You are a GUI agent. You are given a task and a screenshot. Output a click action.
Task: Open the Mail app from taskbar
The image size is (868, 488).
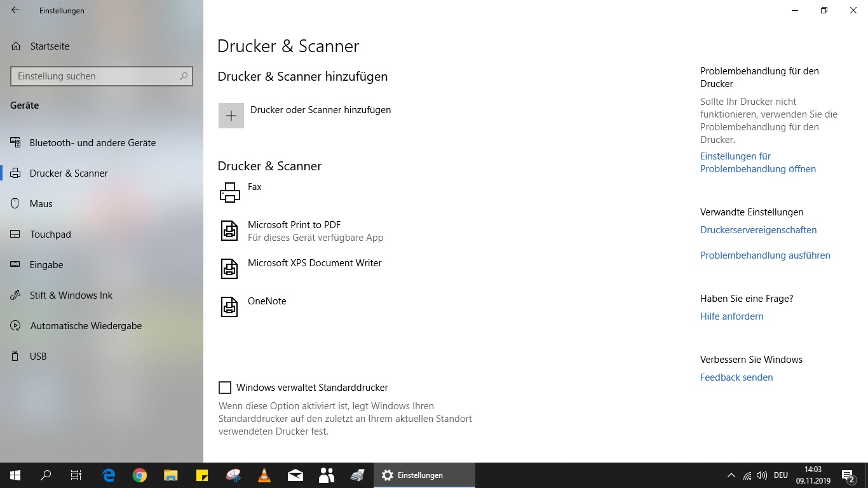pos(295,475)
